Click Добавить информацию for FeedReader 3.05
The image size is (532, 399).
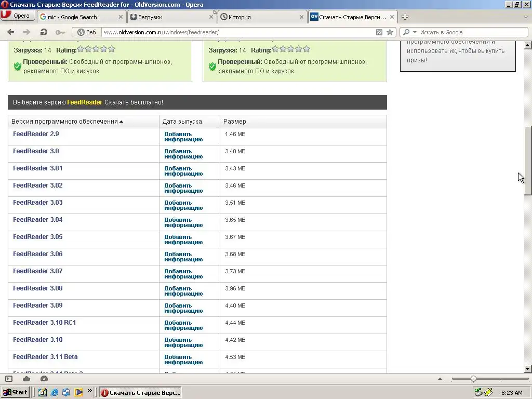click(183, 240)
